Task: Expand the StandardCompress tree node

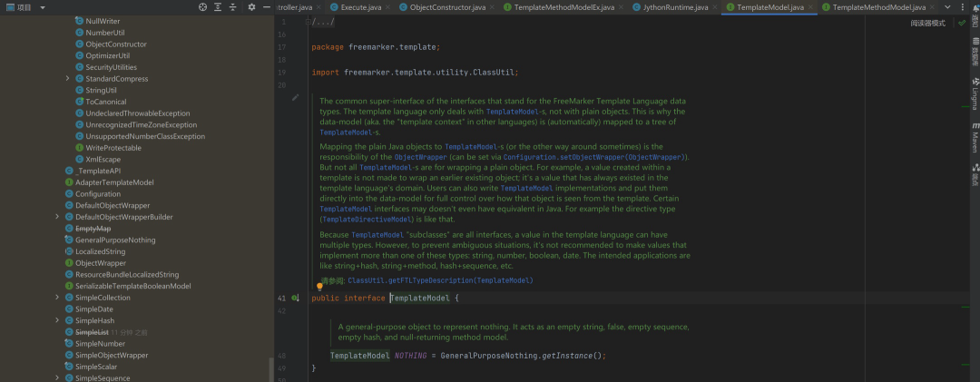Action: 67,79
